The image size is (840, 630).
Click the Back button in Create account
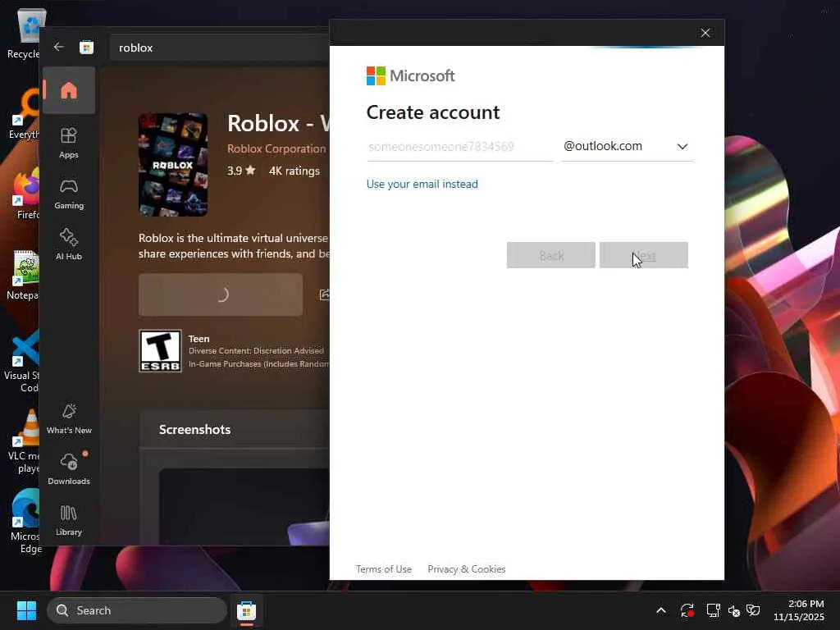550,255
